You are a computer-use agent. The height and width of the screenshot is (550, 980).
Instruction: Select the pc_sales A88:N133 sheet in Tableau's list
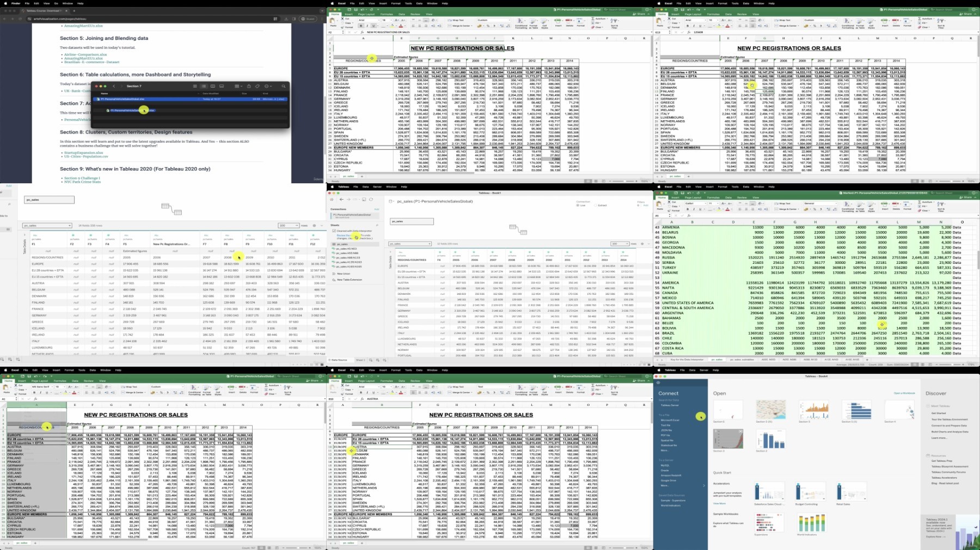tap(347, 257)
